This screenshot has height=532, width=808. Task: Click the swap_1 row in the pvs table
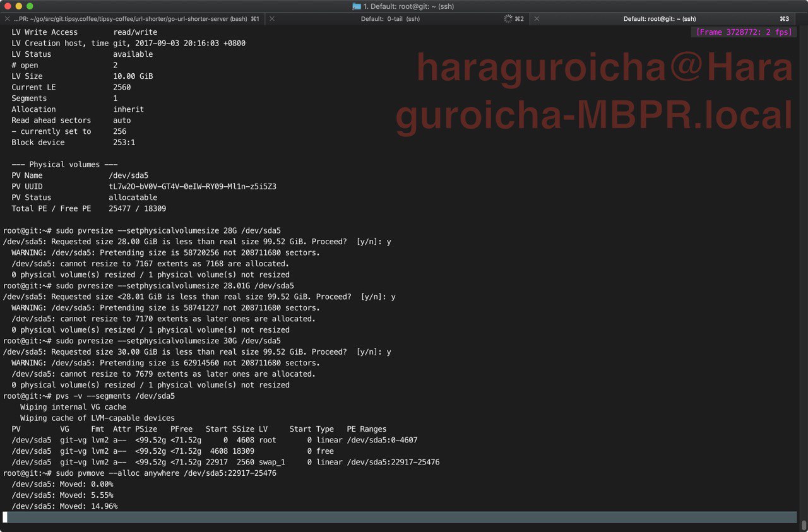[225, 462]
